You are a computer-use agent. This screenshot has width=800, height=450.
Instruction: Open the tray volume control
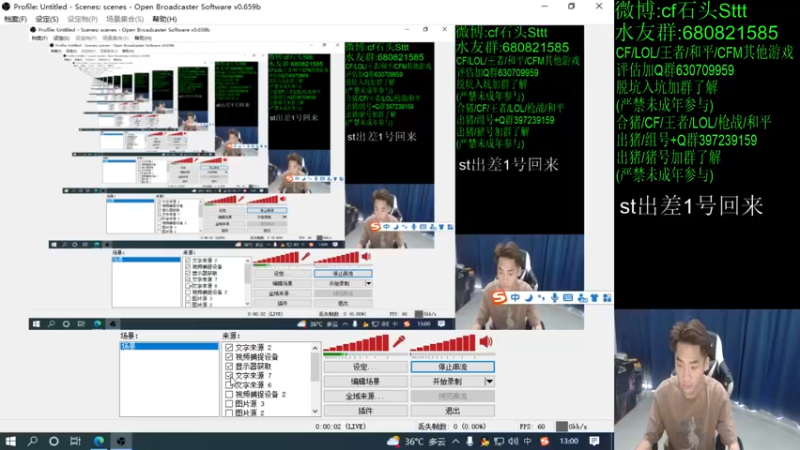pyautogui.click(x=513, y=441)
